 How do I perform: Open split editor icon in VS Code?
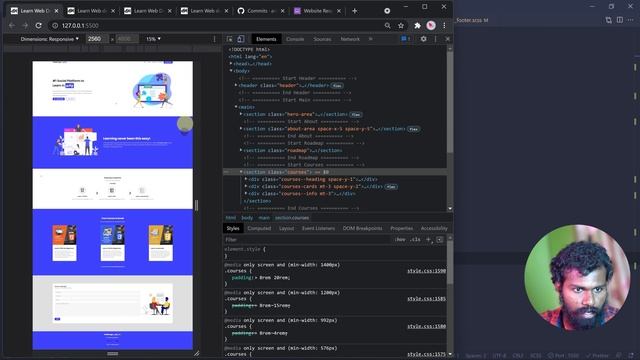pos(620,20)
